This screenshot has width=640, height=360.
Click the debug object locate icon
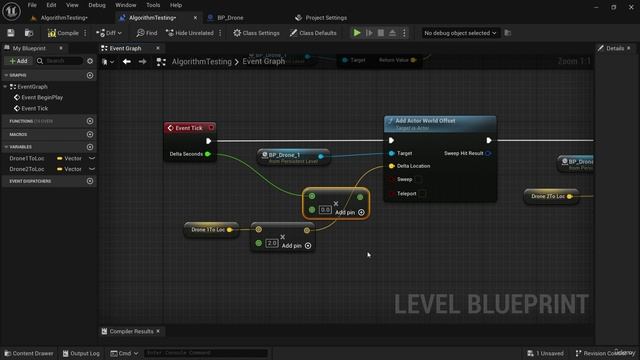[x=508, y=33]
